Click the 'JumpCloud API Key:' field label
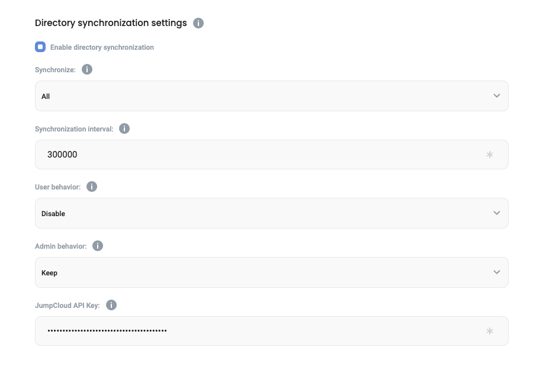 pyautogui.click(x=67, y=306)
